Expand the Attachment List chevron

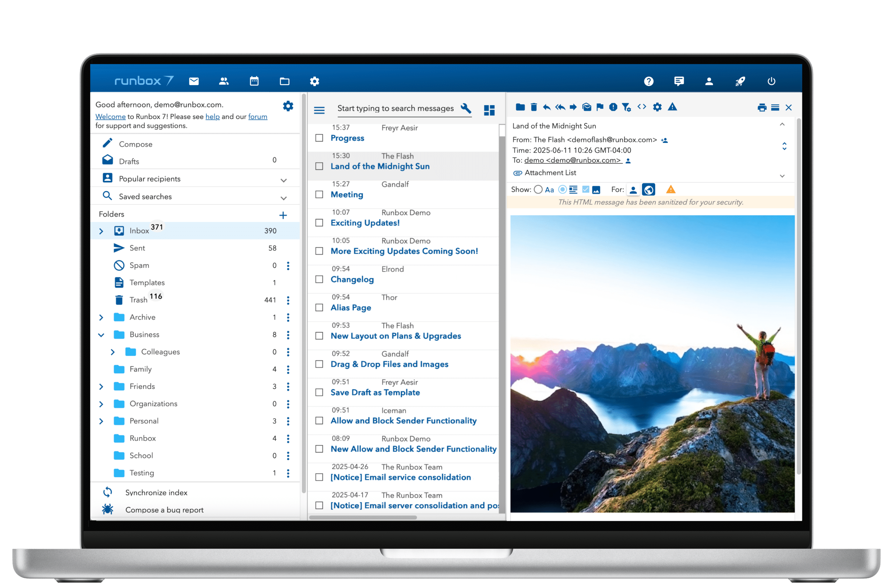(782, 176)
